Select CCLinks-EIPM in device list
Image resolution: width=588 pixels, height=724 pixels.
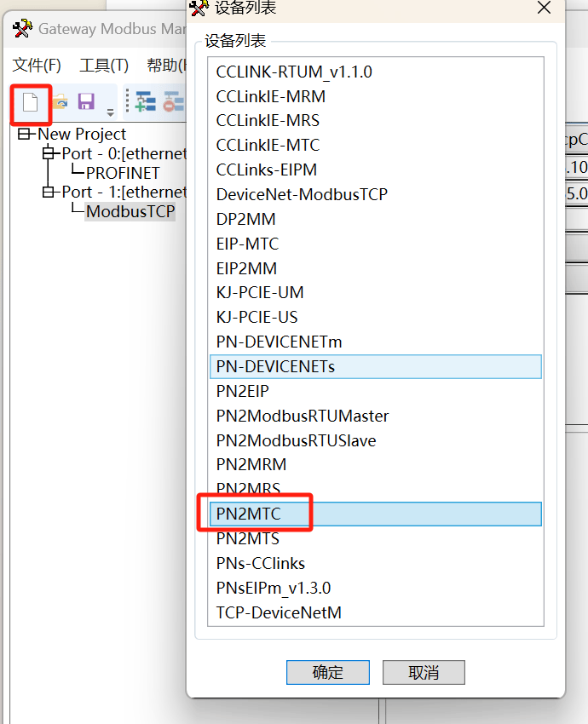(376, 170)
